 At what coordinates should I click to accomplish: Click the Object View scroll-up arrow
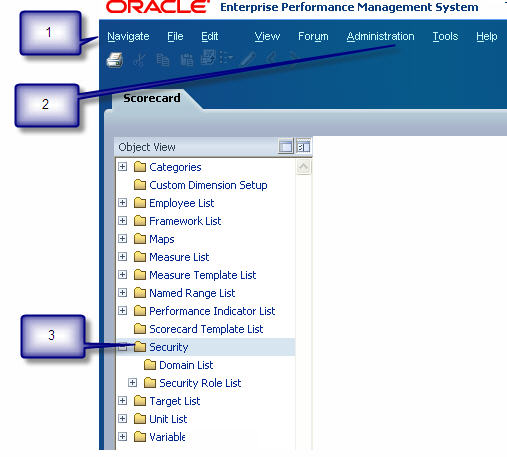click(303, 167)
